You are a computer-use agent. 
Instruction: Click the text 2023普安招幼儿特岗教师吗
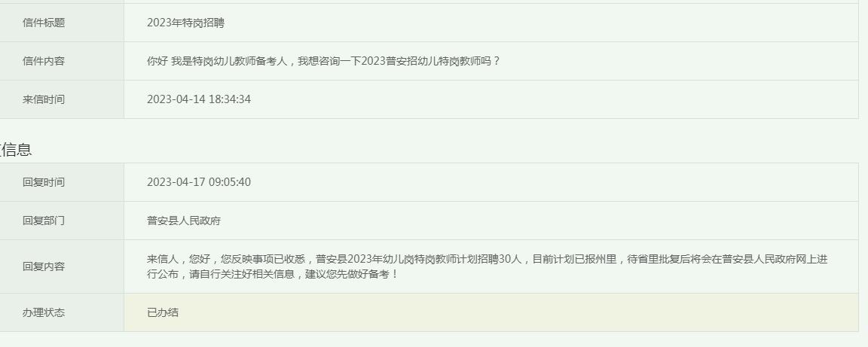(x=426, y=61)
